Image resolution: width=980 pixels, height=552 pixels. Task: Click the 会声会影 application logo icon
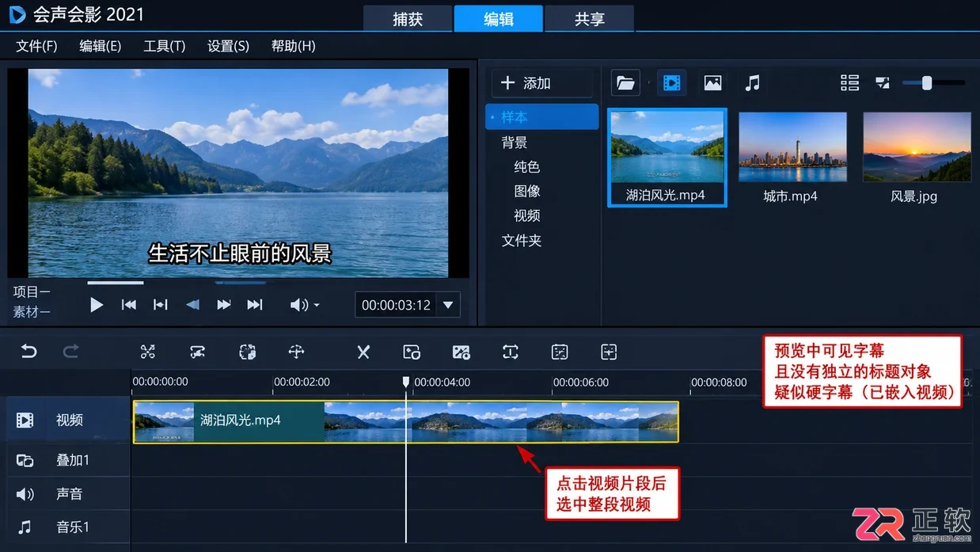(17, 14)
